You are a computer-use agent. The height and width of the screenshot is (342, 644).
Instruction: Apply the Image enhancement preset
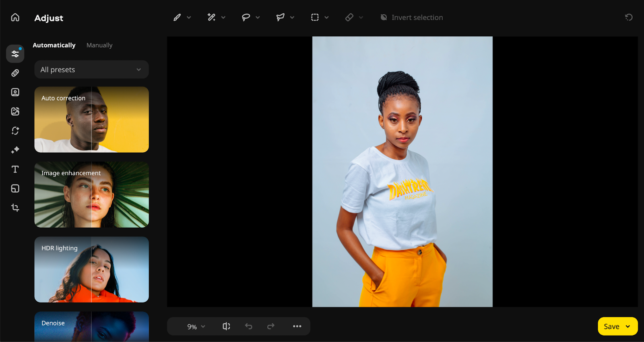click(91, 195)
